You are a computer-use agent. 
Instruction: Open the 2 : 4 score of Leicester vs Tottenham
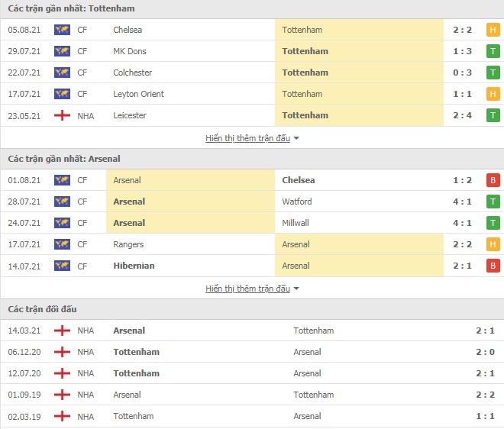click(x=462, y=115)
